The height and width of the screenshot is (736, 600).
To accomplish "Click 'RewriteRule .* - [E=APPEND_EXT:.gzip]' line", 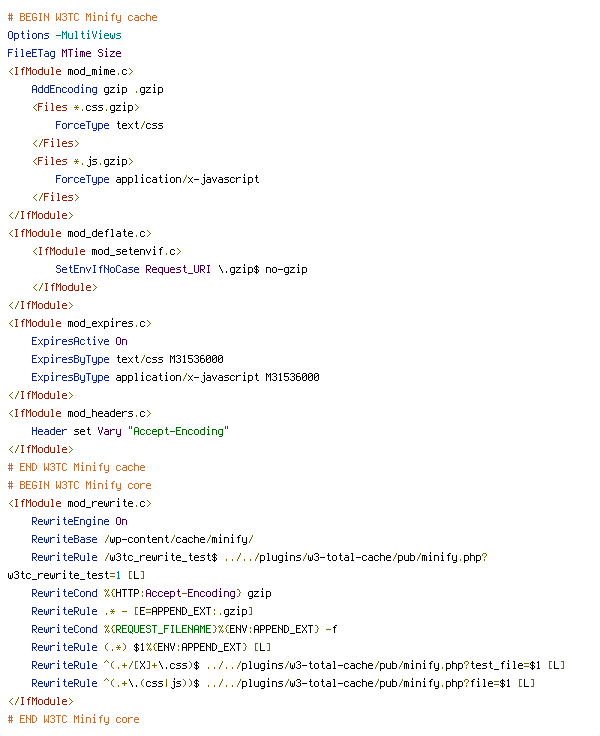I will (142, 611).
